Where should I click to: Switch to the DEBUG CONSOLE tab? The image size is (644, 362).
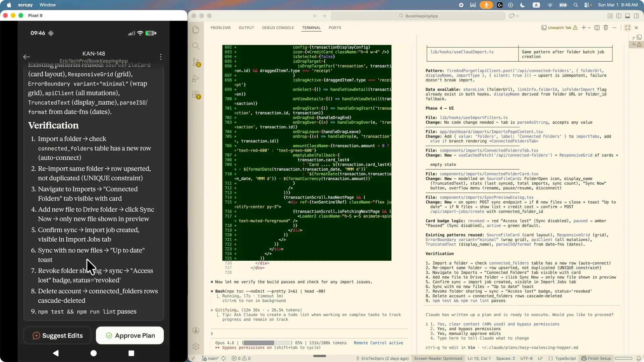pyautogui.click(x=278, y=28)
